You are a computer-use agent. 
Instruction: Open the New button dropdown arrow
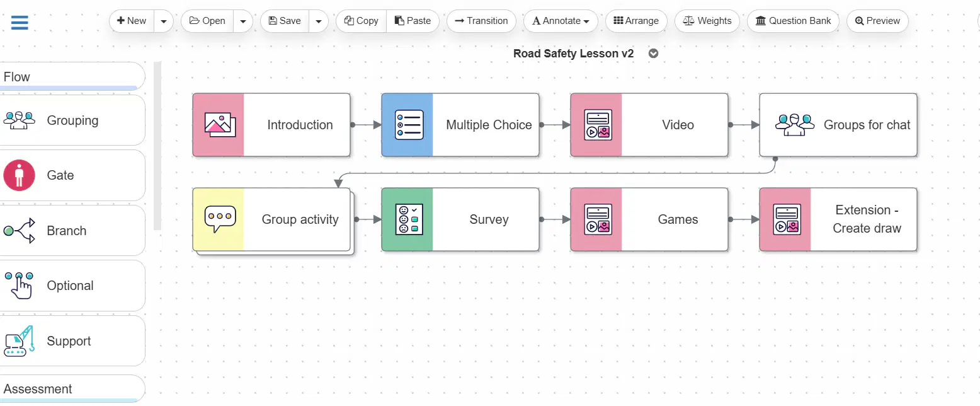pyautogui.click(x=164, y=21)
